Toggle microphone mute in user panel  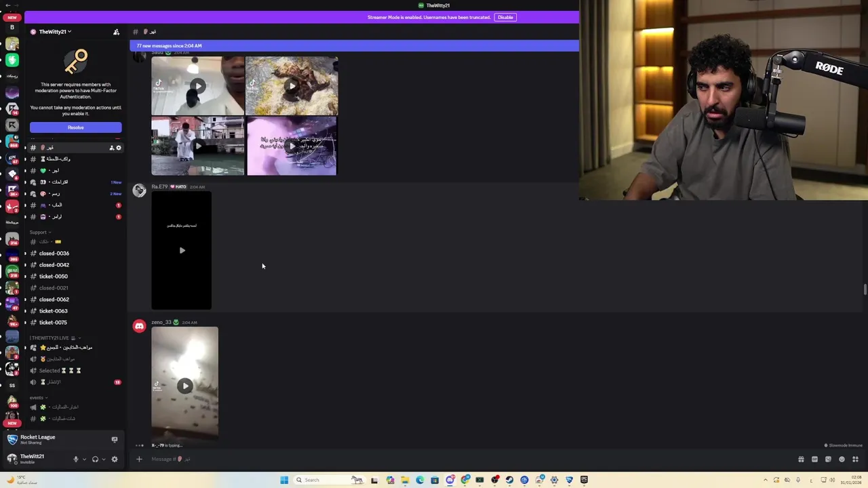(x=76, y=460)
